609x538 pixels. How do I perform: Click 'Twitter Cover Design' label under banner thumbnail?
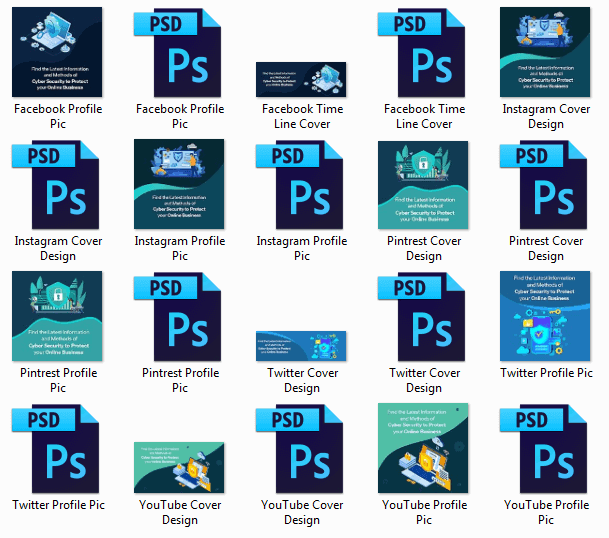tap(302, 380)
